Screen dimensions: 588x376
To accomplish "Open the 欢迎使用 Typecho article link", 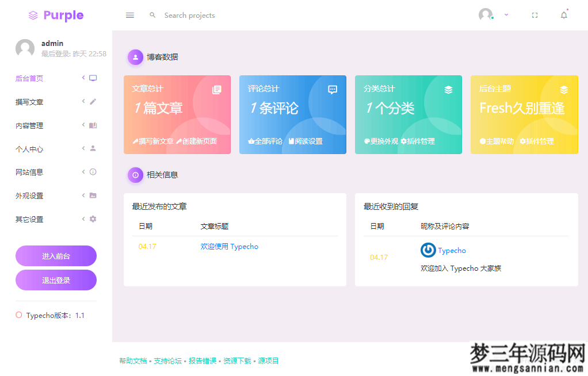I will [228, 245].
